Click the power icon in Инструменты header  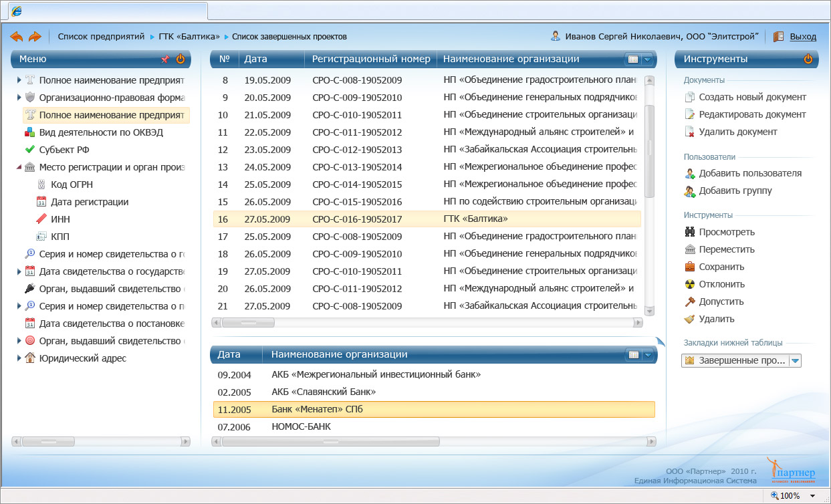pyautogui.click(x=808, y=59)
